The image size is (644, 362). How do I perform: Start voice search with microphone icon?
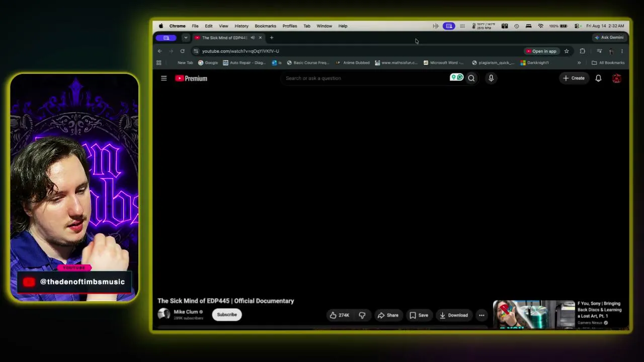click(491, 78)
